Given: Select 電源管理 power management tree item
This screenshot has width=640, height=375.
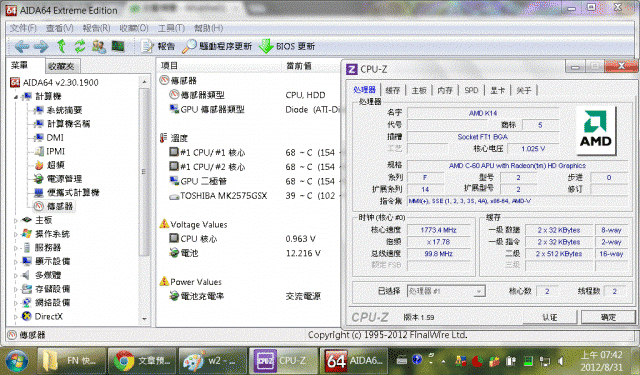Looking at the screenshot, I should pyautogui.click(x=58, y=179).
